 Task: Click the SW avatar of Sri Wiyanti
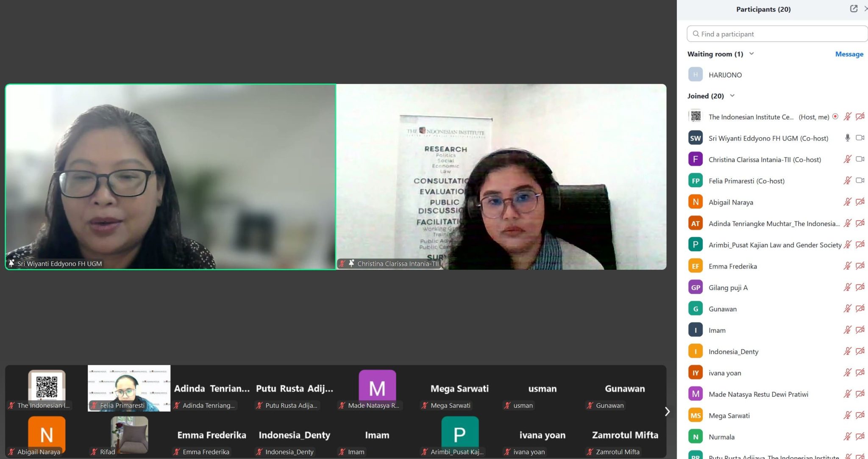click(x=696, y=138)
